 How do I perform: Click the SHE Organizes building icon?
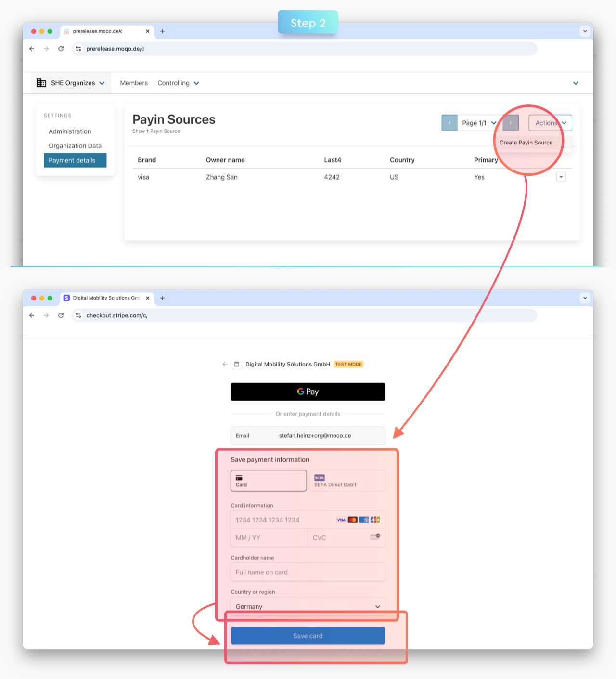coord(41,83)
